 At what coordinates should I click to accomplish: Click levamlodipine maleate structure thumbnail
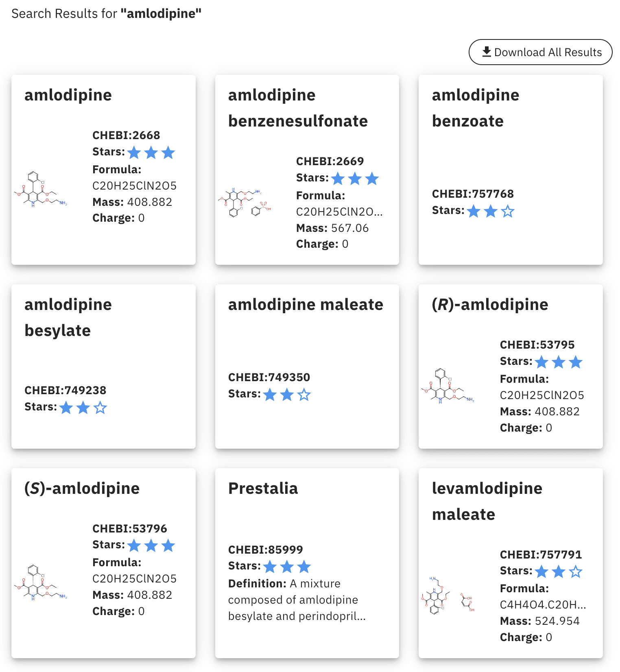(x=448, y=596)
